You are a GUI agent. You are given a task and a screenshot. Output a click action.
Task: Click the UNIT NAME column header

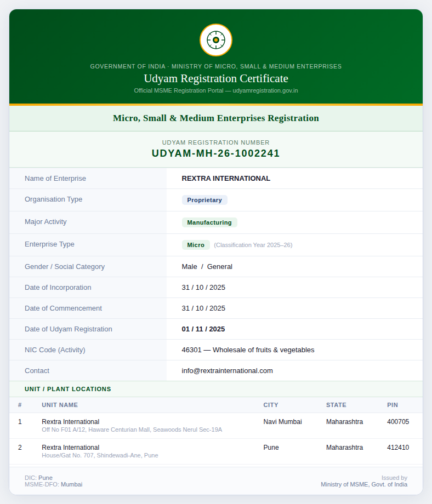click(x=60, y=405)
